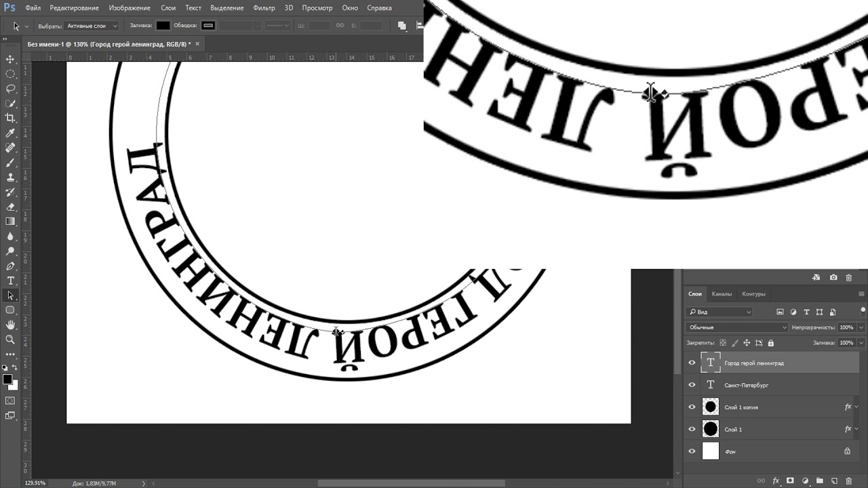
Task: Create a new layer group folder
Action: click(819, 481)
